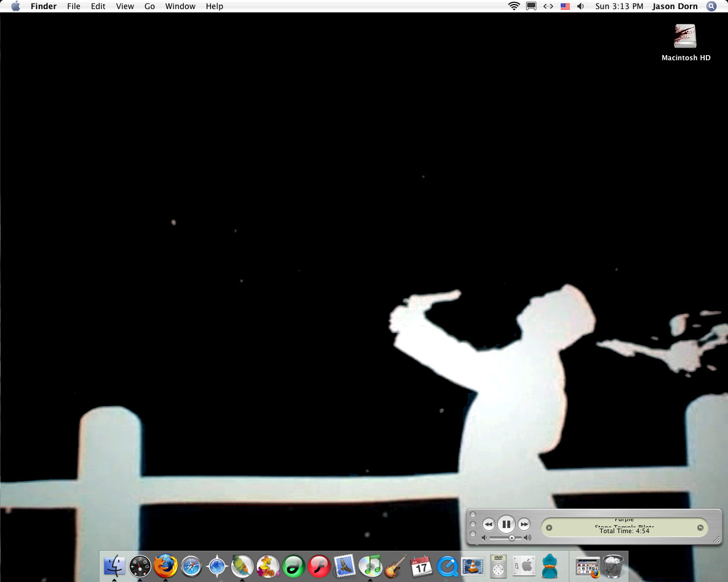Click the Sun 3:13 PM clock
This screenshot has width=728, height=582.
[x=619, y=6]
